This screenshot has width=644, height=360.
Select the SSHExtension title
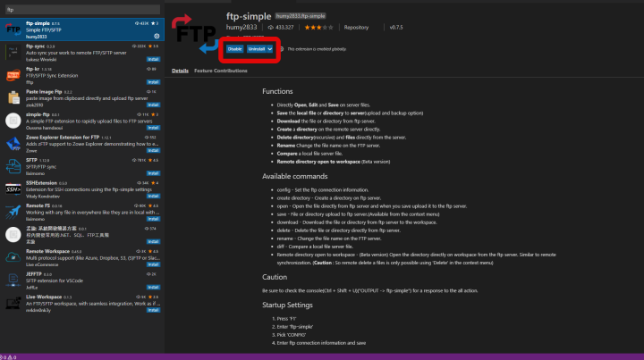pos(41,183)
